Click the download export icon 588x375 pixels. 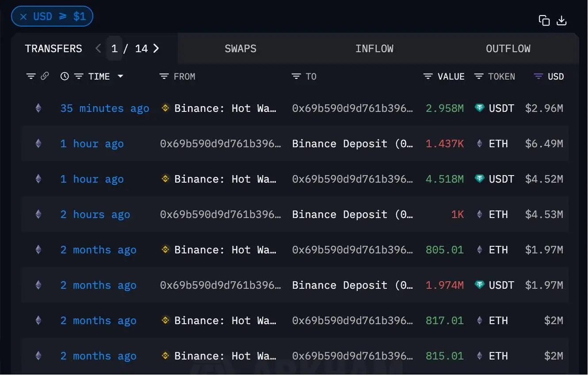tap(561, 20)
